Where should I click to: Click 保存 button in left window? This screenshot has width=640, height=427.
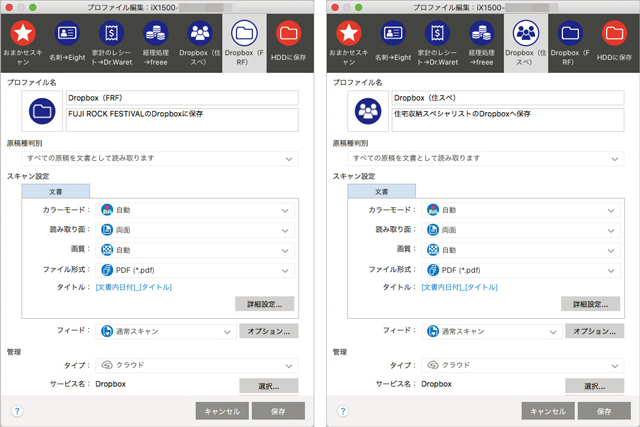point(278,411)
